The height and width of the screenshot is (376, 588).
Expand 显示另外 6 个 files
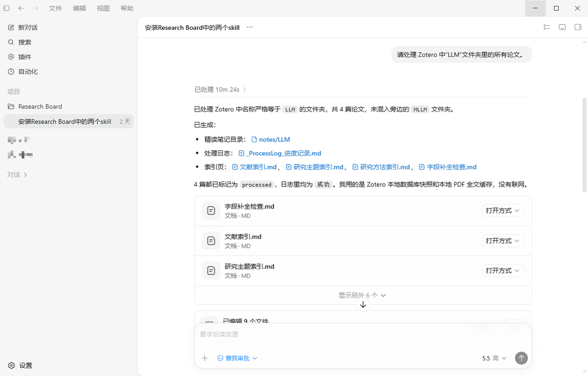[x=362, y=295]
